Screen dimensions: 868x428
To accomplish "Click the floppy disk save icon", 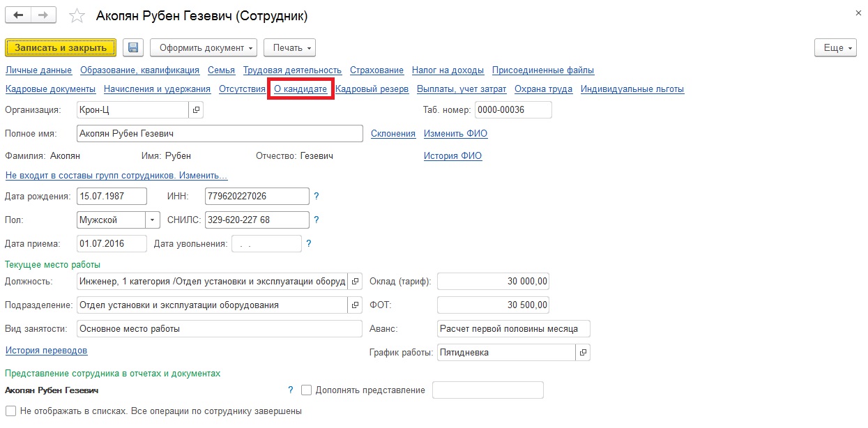I will [133, 47].
